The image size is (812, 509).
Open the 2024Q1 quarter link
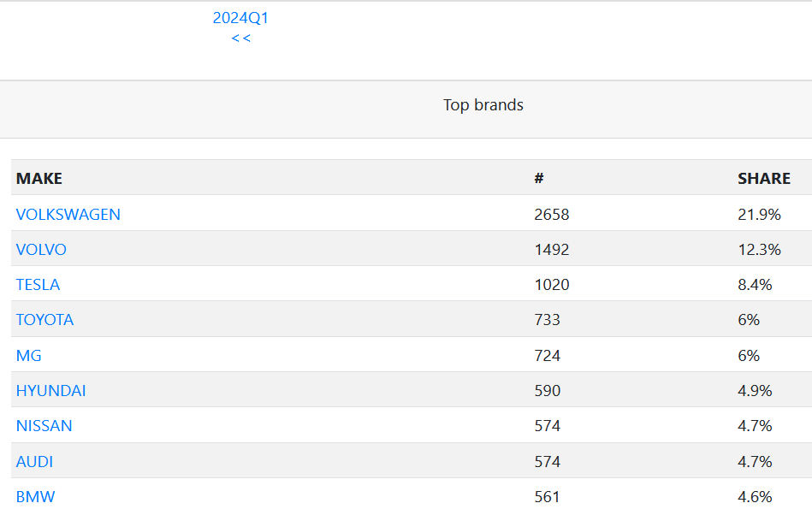tap(240, 18)
